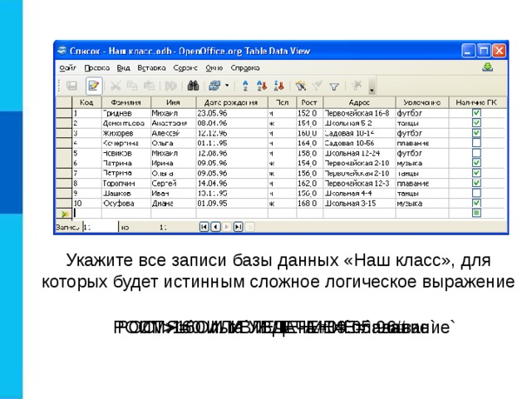Viewport: 532px width, 399px height.
Task: Click the Remove Filter/Sort icon
Action: [357, 85]
